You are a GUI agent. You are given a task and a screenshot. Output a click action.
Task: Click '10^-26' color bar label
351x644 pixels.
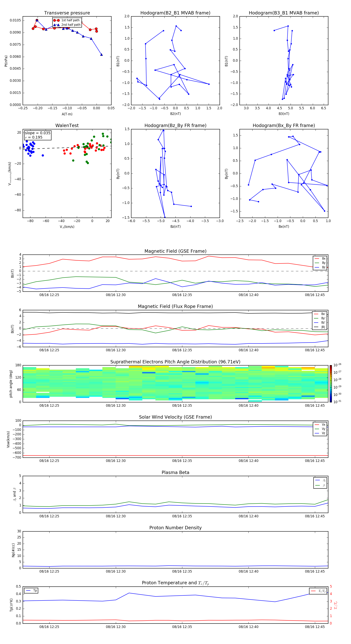click(337, 365)
